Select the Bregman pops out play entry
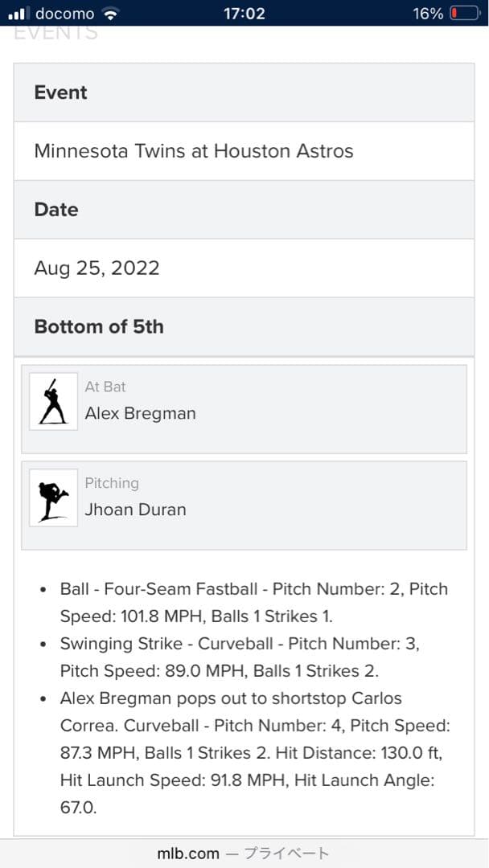 (x=253, y=752)
